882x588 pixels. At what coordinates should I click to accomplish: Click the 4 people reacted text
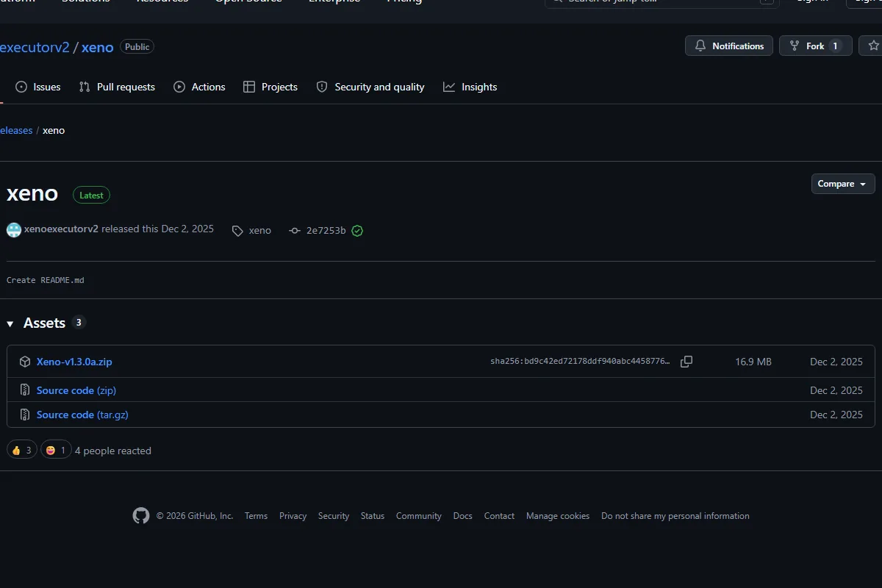(x=113, y=451)
